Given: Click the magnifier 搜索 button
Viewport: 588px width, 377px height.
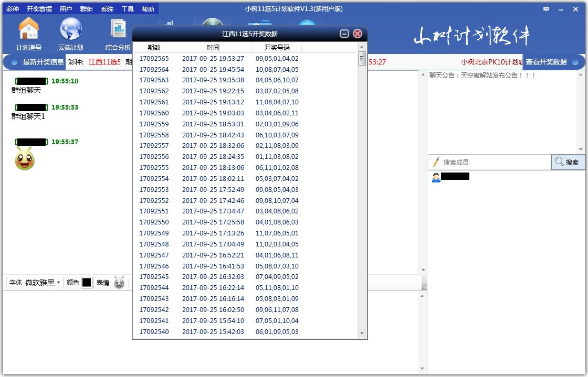Looking at the screenshot, I should pos(568,163).
